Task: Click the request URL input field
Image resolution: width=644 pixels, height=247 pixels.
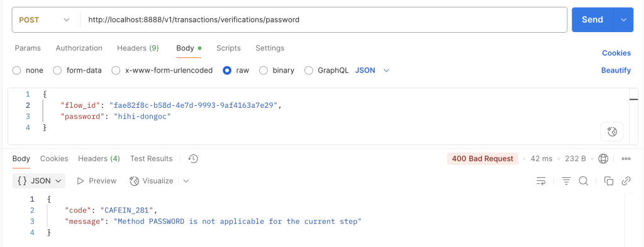Action: tap(323, 20)
